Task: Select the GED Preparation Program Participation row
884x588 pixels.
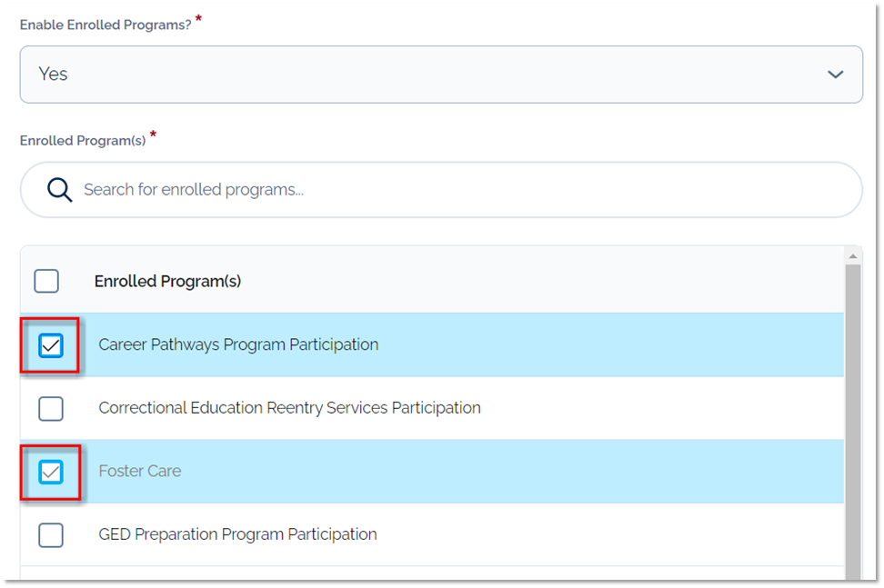Action: click(x=237, y=534)
